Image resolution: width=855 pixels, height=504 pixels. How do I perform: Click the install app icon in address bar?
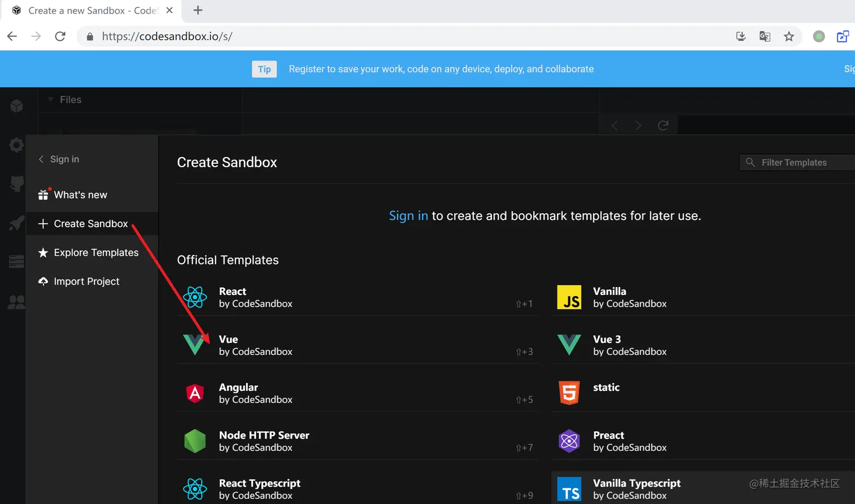click(741, 36)
